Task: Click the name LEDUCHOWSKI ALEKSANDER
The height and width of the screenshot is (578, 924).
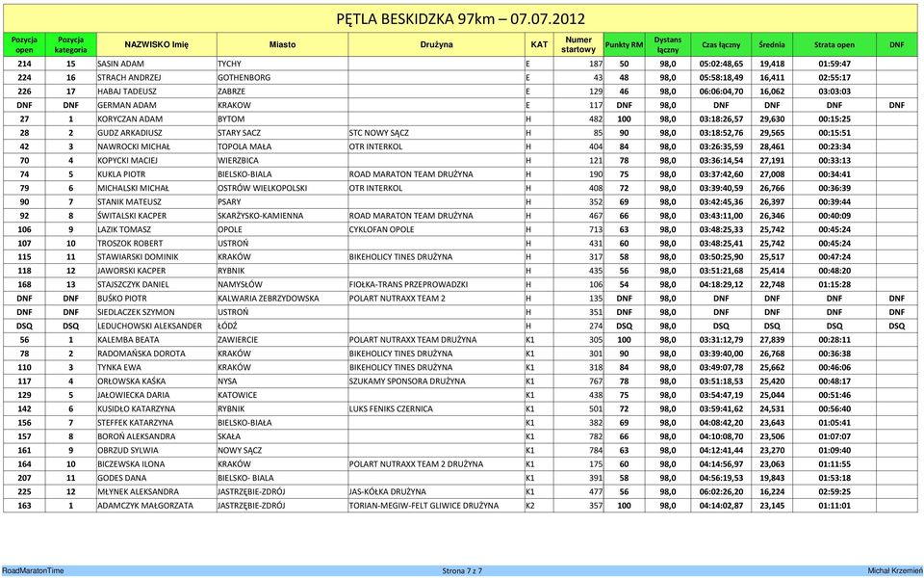Action: (x=150, y=327)
